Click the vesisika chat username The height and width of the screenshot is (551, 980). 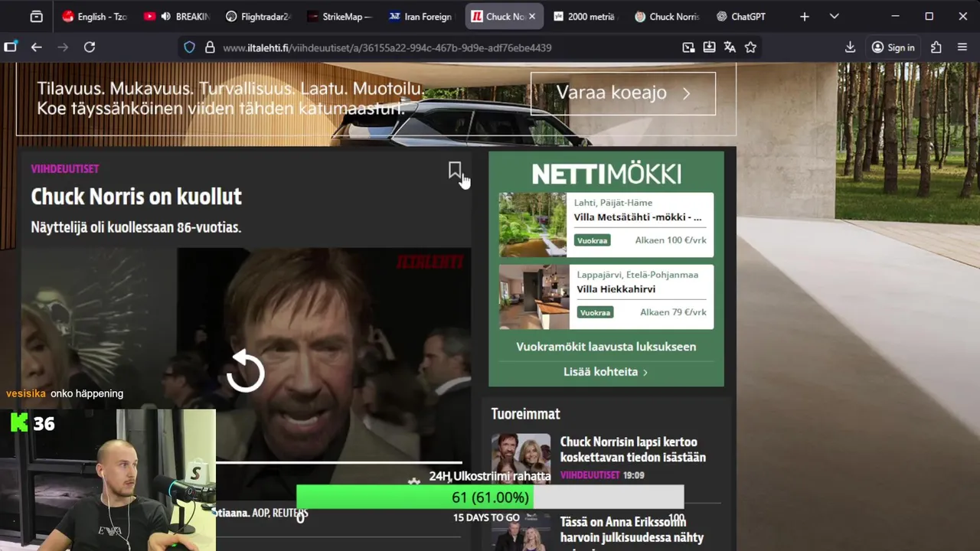point(26,393)
